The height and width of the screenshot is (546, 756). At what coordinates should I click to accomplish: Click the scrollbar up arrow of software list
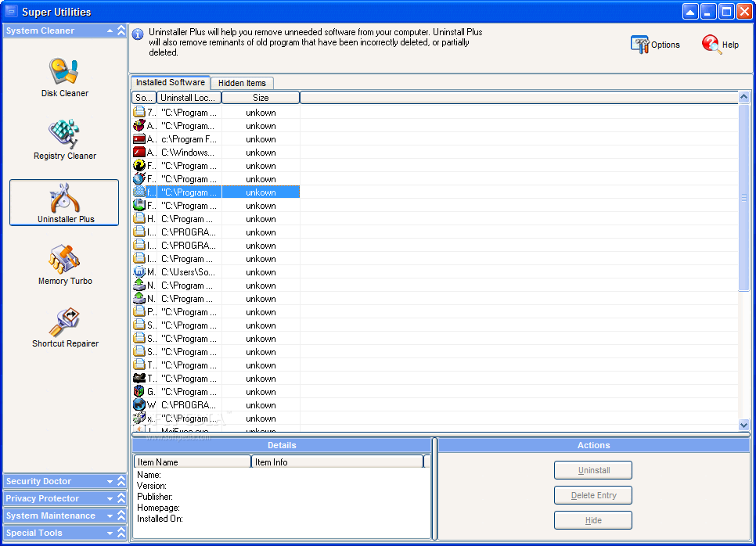[744, 97]
